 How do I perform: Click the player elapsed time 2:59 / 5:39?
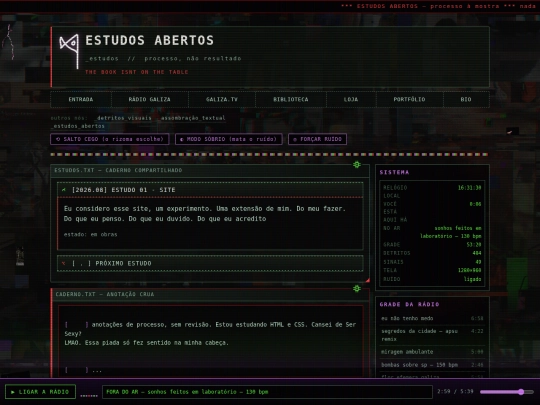pyautogui.click(x=455, y=392)
